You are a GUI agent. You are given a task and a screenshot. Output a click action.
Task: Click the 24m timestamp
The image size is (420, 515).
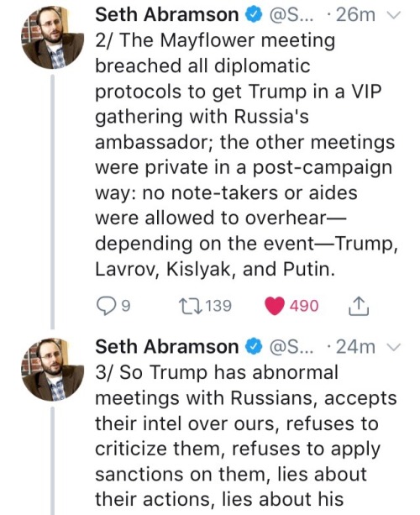(x=355, y=348)
